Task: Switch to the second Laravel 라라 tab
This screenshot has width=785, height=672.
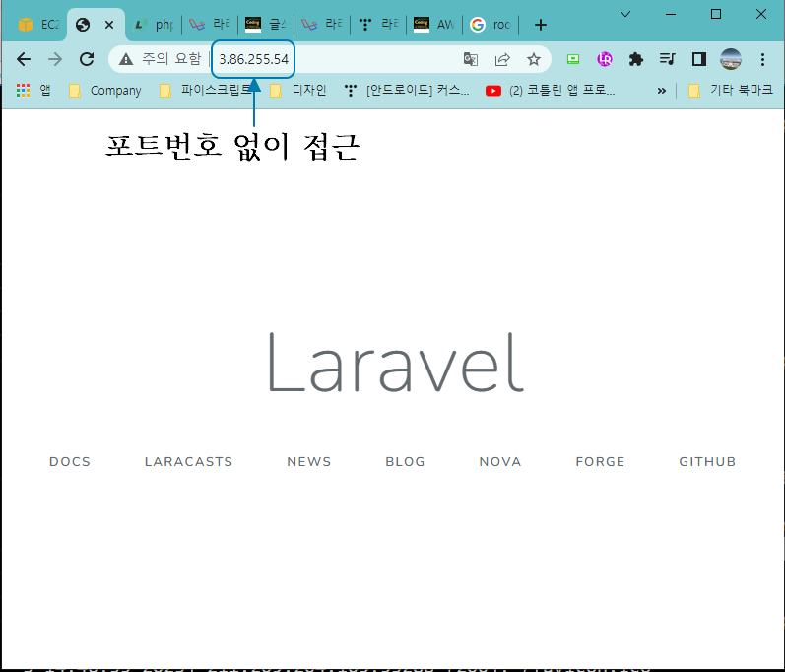Action: tap(322, 25)
